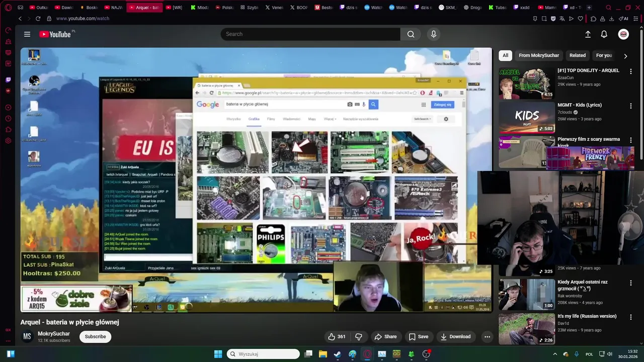Select the From MokrySuchar chip
644x362 pixels.
click(539, 55)
